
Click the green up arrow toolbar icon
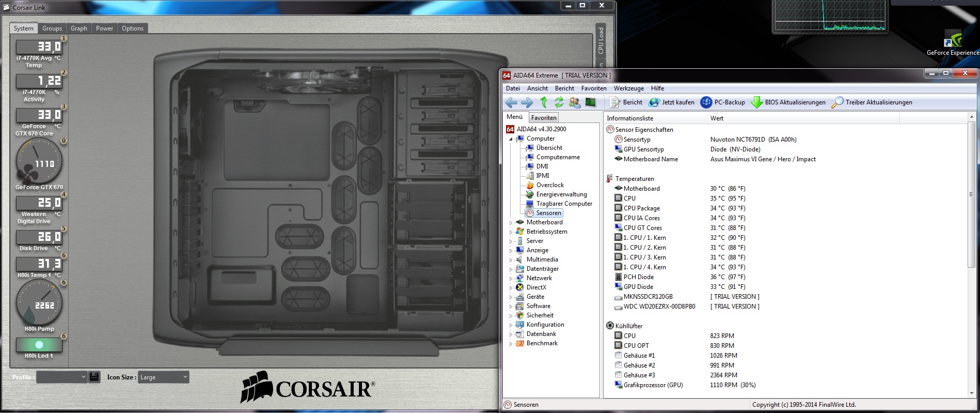point(544,102)
